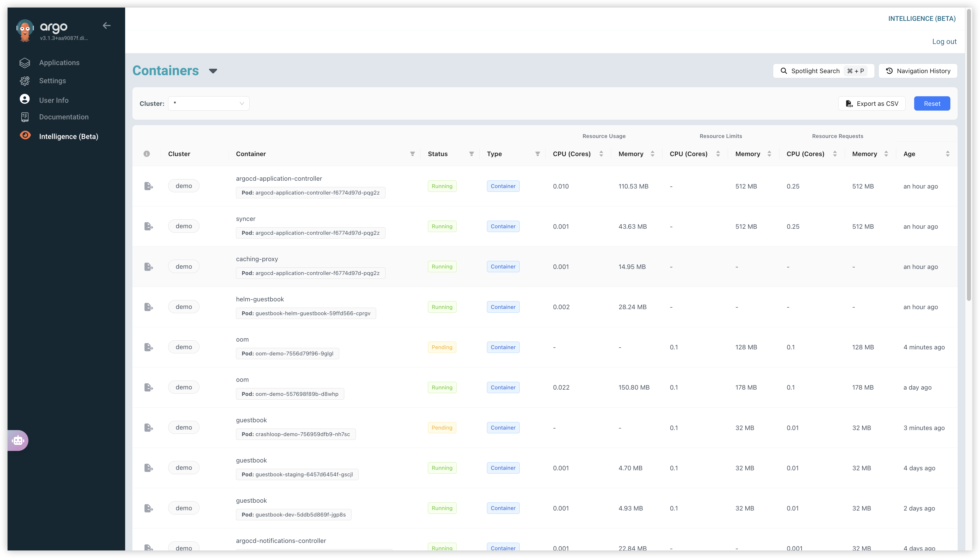
Task: Open Status column filter icon
Action: point(471,154)
